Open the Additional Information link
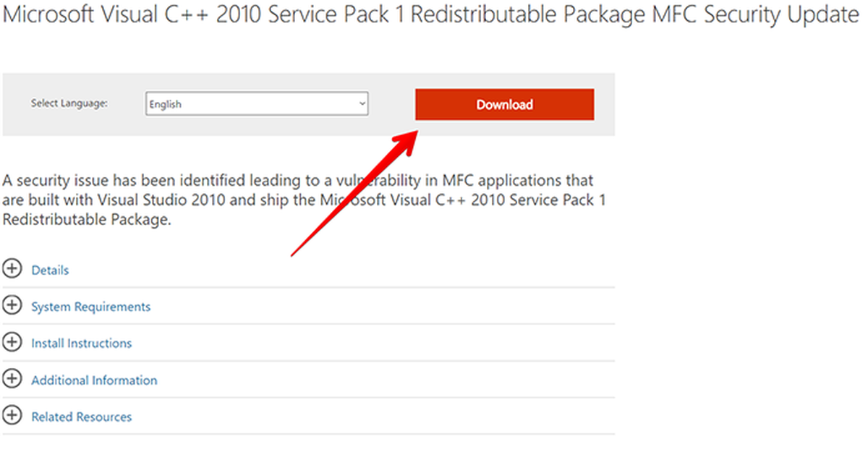The image size is (868, 452). coord(94,380)
